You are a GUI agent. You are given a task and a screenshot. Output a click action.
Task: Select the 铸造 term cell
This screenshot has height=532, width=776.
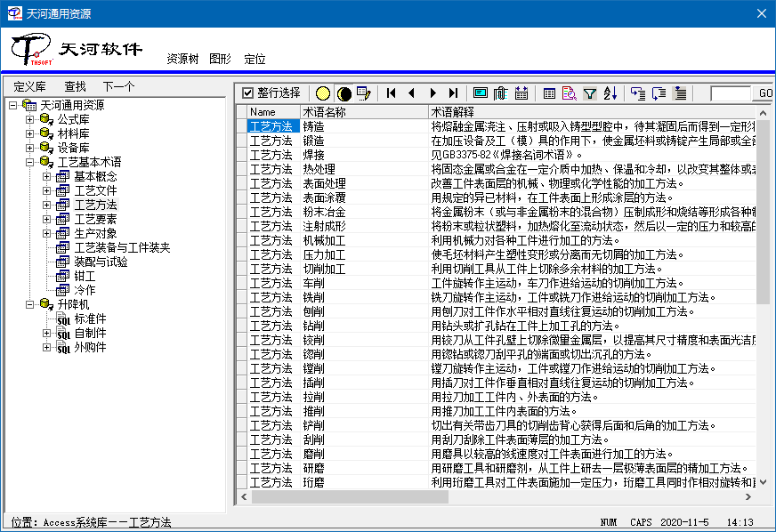point(364,126)
